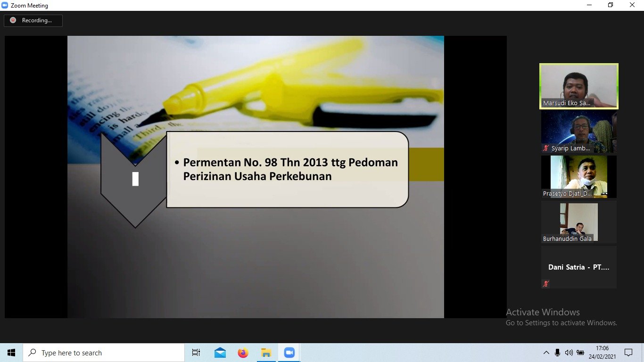Click the Zoom icon in the taskbar

289,353
